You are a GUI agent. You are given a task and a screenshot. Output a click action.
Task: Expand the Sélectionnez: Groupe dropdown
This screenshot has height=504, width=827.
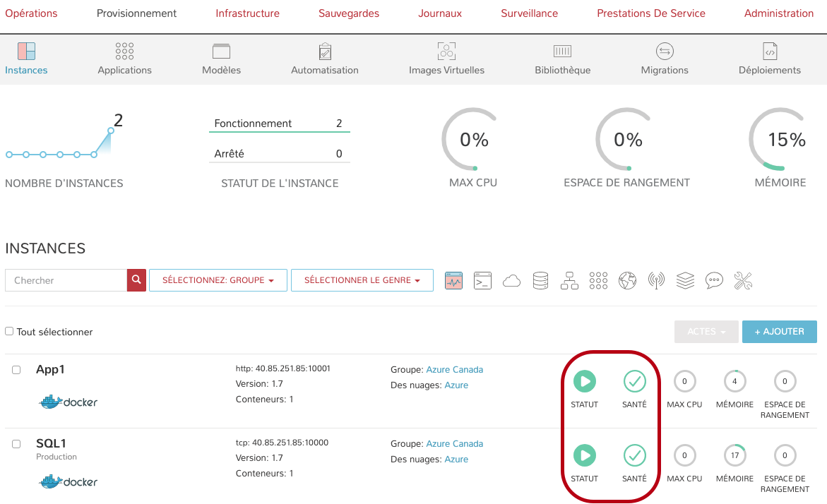tap(218, 280)
